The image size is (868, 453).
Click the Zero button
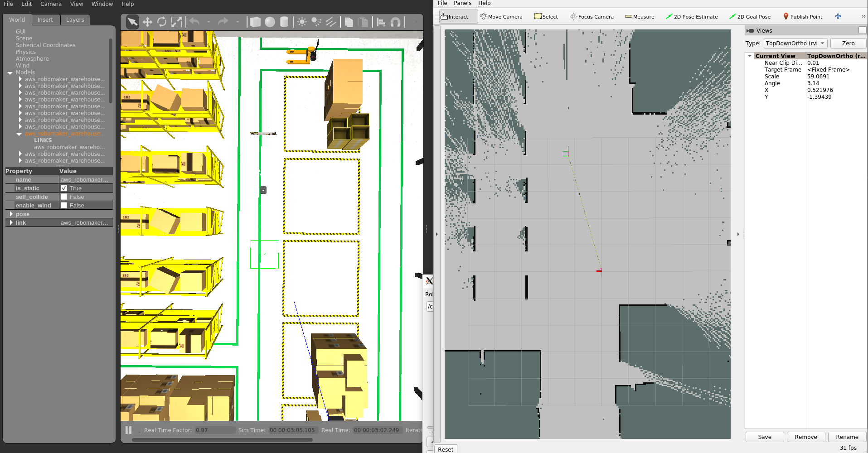tap(848, 43)
